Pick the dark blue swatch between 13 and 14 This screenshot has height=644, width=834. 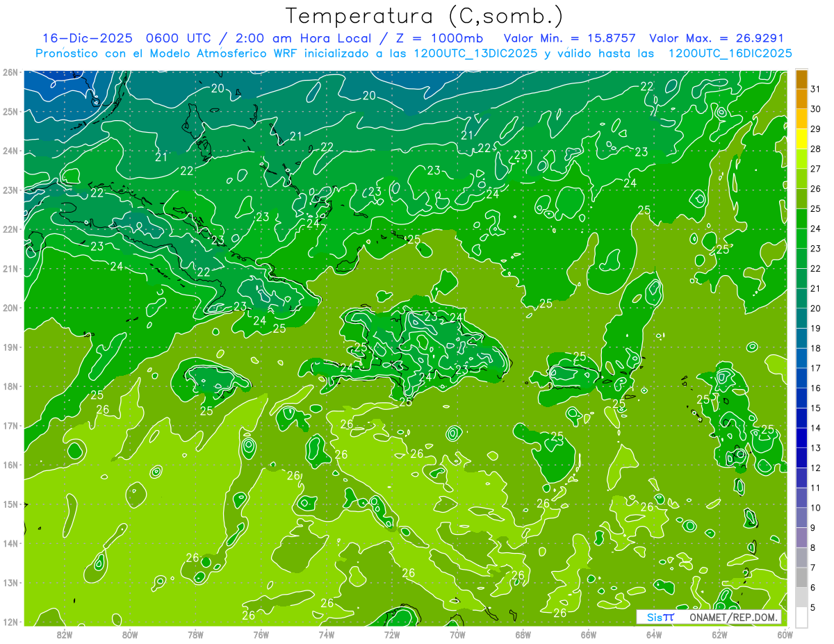(x=802, y=438)
